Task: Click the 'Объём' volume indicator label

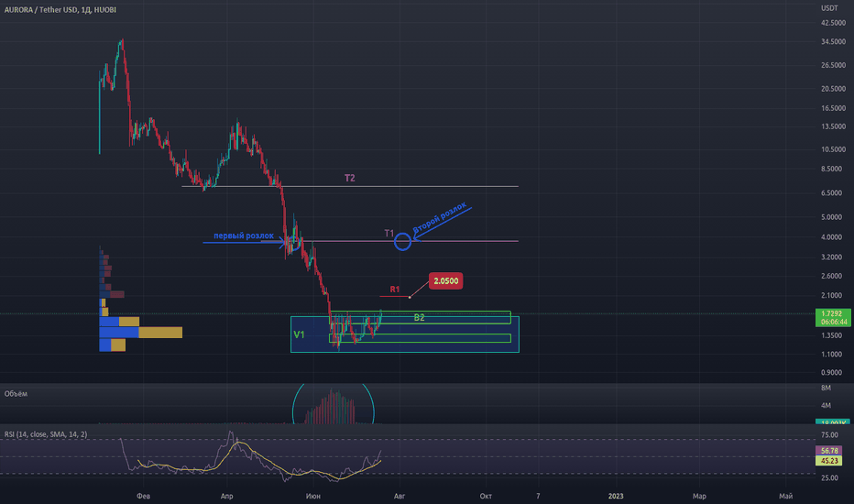Action: [16, 393]
